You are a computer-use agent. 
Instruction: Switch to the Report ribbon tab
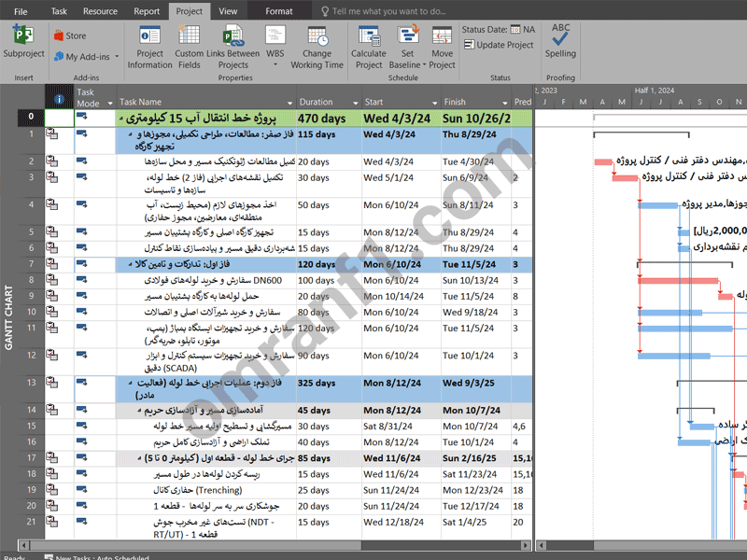tap(147, 11)
